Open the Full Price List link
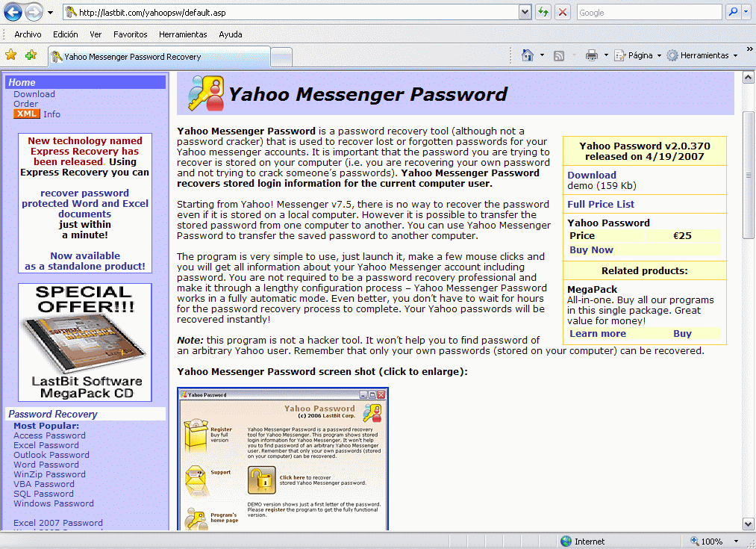 [601, 204]
